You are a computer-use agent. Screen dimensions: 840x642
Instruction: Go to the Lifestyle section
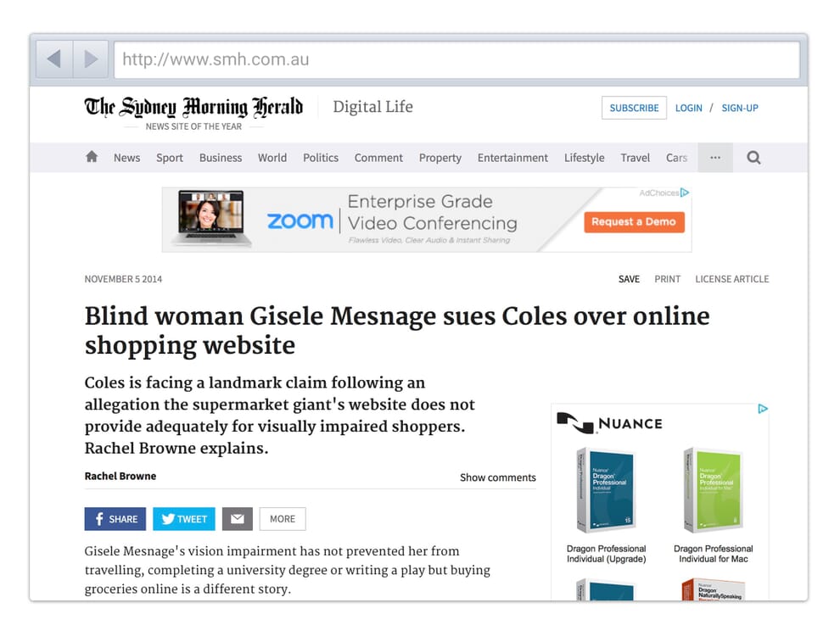585,158
